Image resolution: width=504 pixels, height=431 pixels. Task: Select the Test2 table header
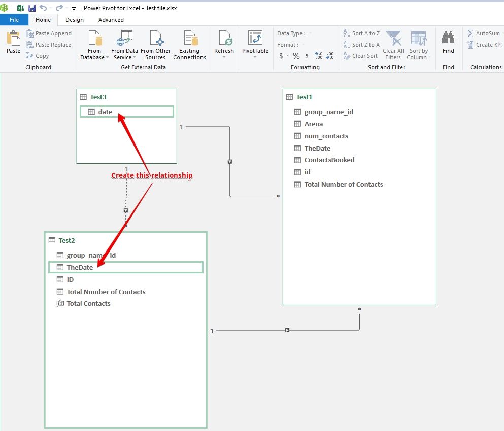click(126, 240)
